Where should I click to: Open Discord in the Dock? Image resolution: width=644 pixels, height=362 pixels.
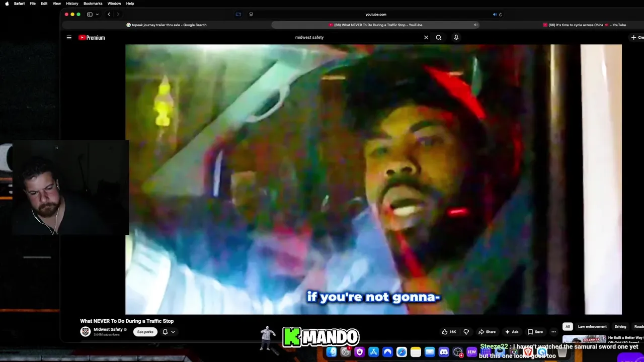[444, 352]
